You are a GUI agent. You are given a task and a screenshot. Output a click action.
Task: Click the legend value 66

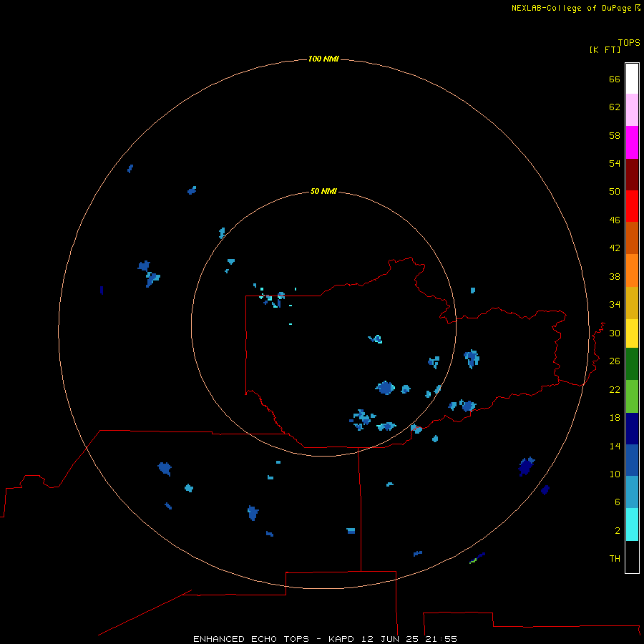point(615,79)
